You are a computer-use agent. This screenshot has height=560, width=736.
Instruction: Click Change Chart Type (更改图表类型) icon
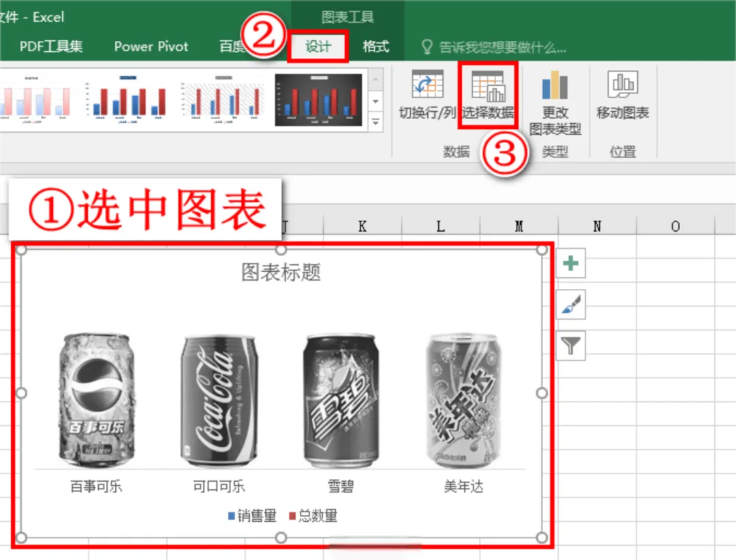coord(555,104)
